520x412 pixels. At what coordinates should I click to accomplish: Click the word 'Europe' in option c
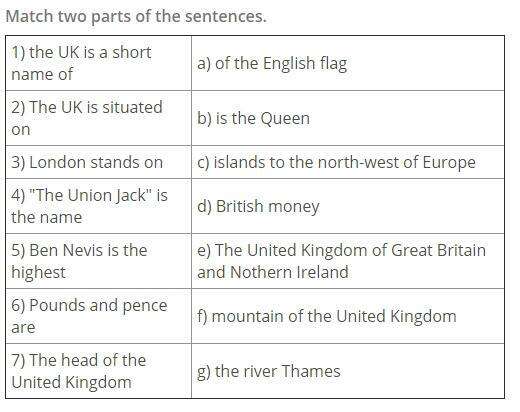(449, 163)
